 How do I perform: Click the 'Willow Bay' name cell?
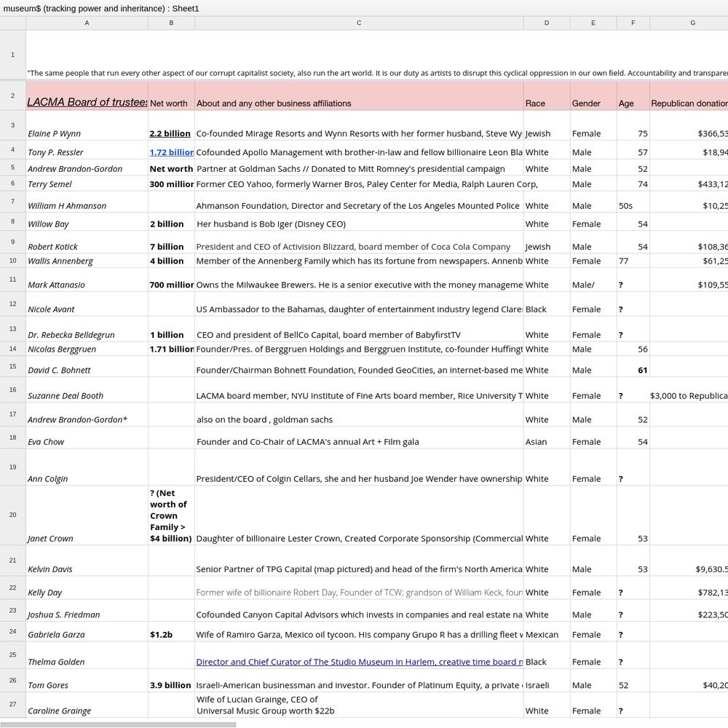(87, 222)
